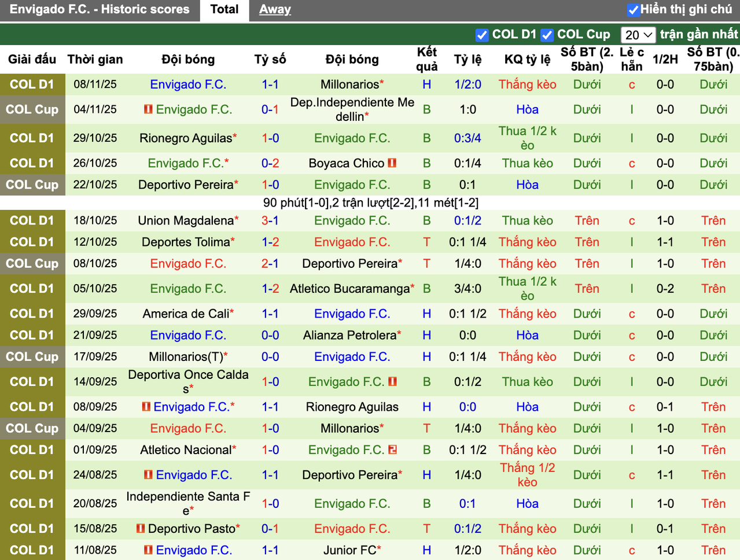
Task: Open Millonarios(T) team link
Action: click(x=186, y=356)
